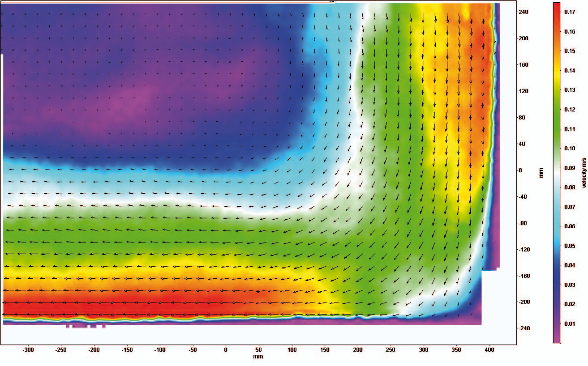
Task: Select the -300 x-axis tick label
Action: (28, 350)
